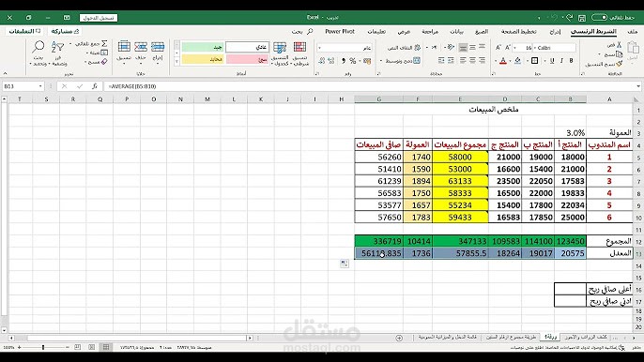Toggle Wrap Text
Screen dimensions: 644x362
pyautogui.click(x=404, y=48)
